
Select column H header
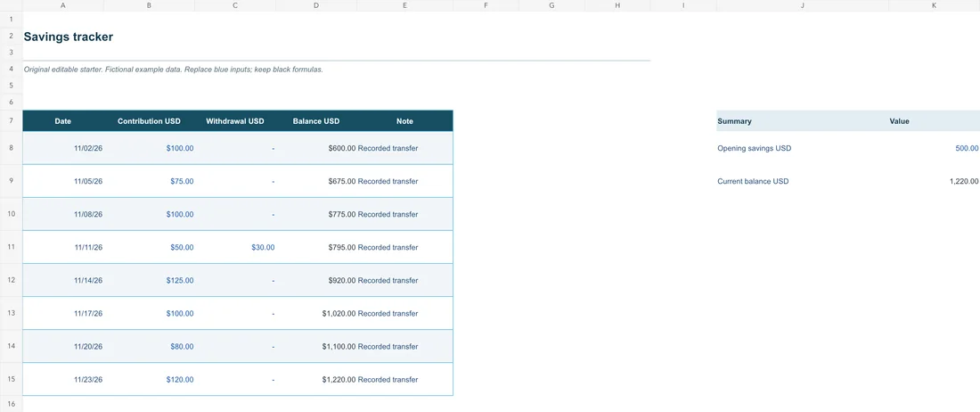(x=617, y=5)
